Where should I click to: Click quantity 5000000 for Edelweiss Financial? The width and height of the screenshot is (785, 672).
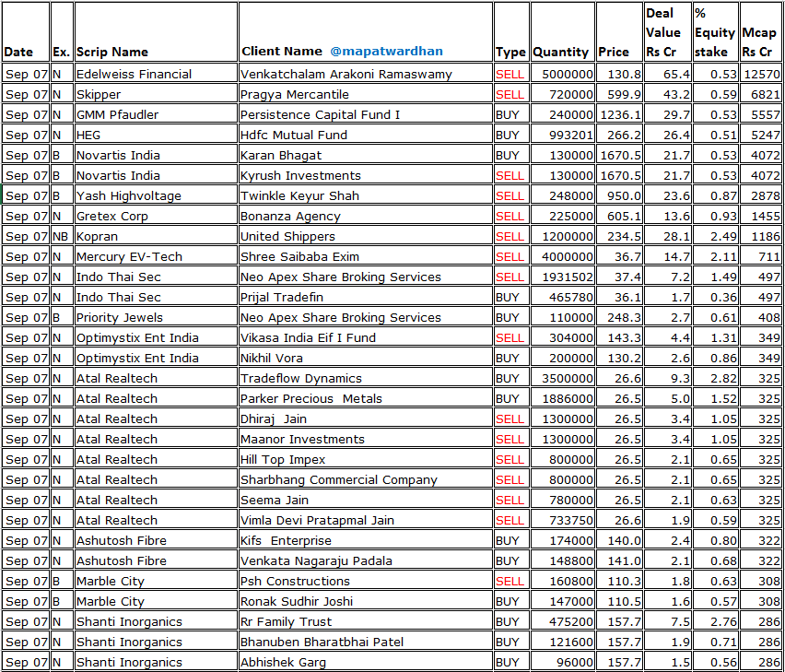point(563,74)
